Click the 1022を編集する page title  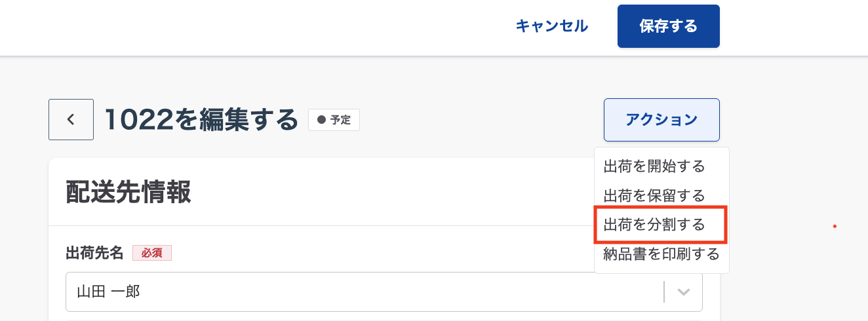201,119
